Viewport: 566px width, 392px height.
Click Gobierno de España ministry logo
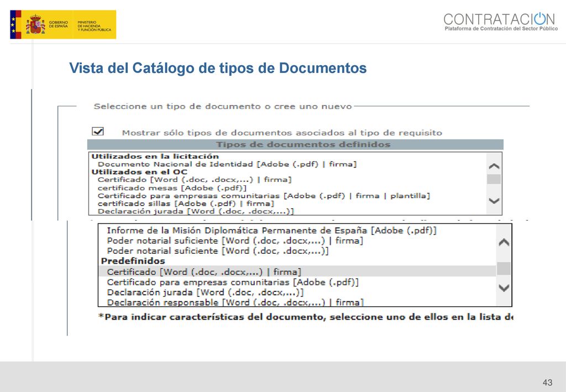(63, 24)
